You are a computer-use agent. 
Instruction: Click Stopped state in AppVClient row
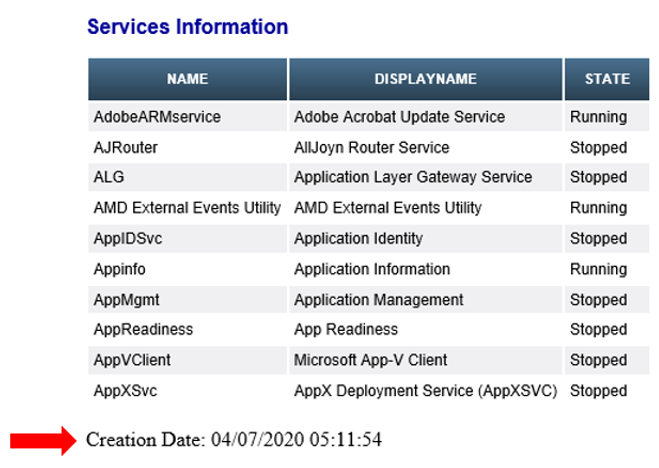(607, 360)
